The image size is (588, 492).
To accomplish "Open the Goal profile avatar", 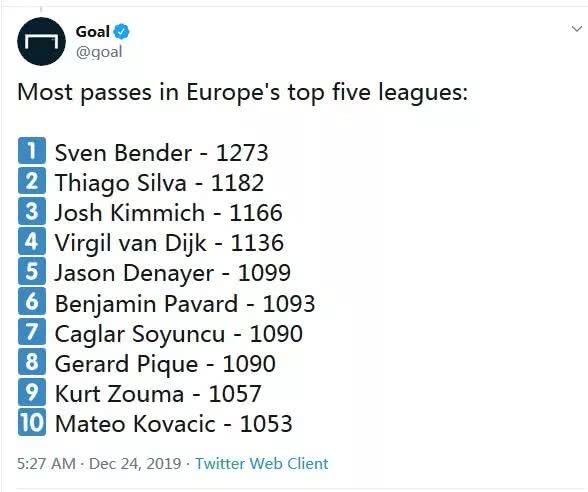I will pyautogui.click(x=41, y=41).
